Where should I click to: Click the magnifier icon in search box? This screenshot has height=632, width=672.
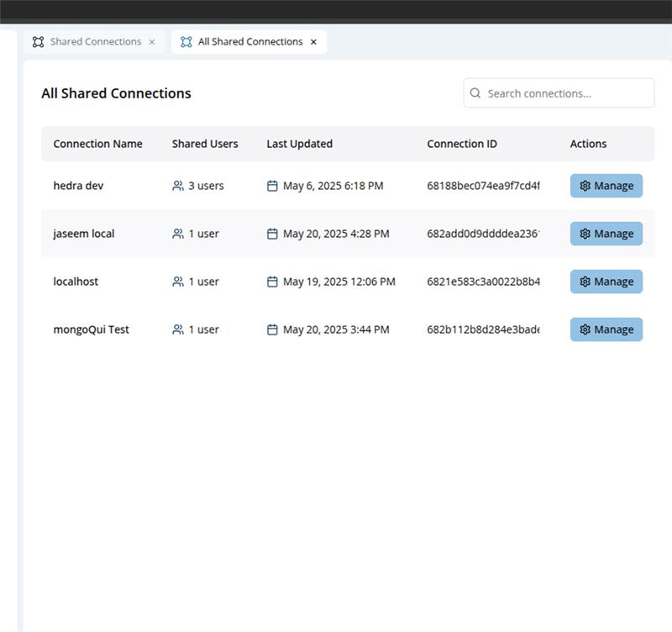pyautogui.click(x=475, y=93)
